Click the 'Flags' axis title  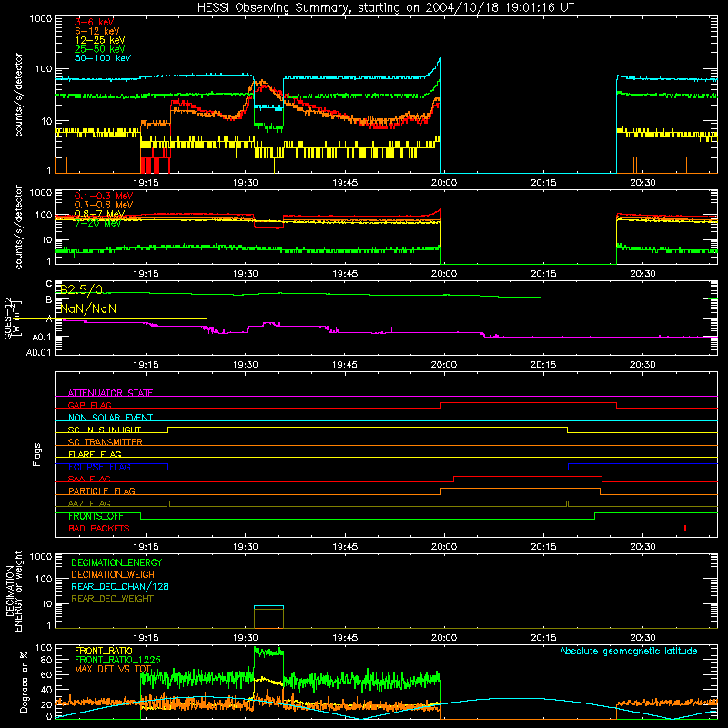pos(37,454)
